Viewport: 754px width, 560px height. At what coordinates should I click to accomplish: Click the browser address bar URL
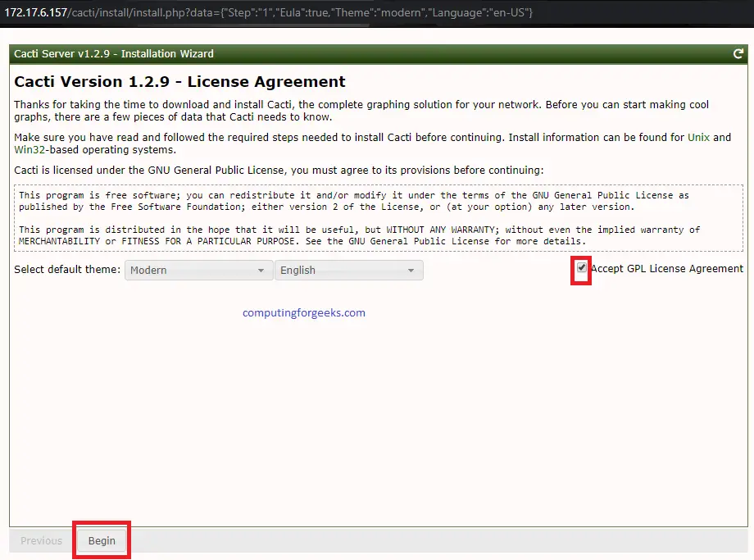pyautogui.click(x=268, y=12)
